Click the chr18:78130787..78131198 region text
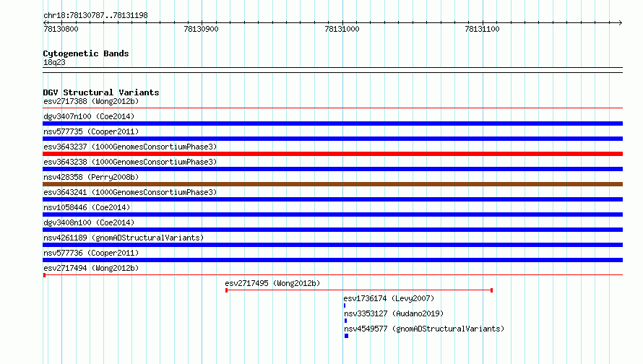 (95, 15)
